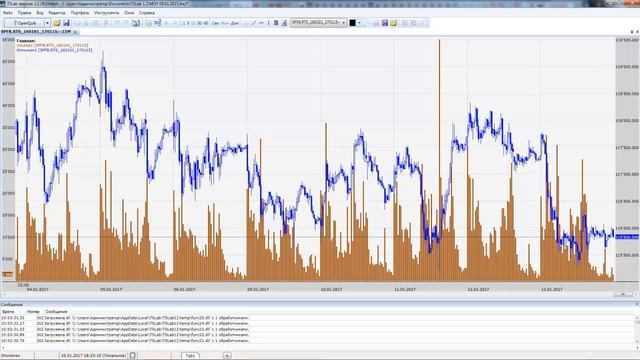Open the SPFB.RTS instrument combo box
Image resolution: width=640 pixels, height=360 pixels.
coord(318,22)
